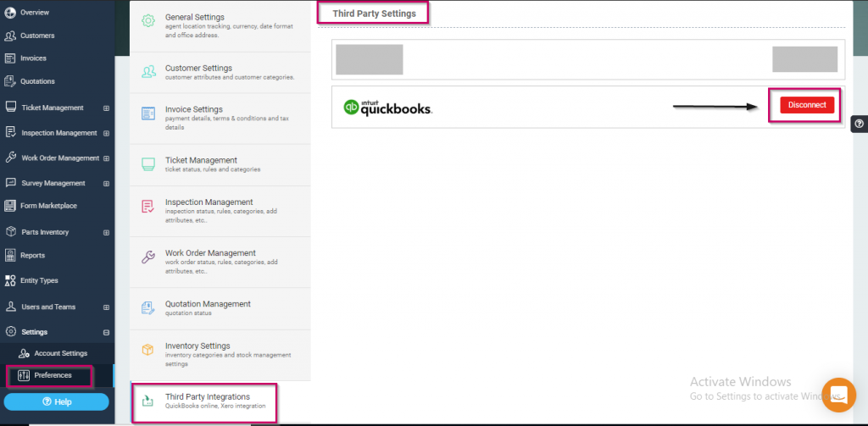Click 'QuickBooks online, Xero integration' description
Image resolution: width=868 pixels, height=426 pixels.
click(x=215, y=406)
